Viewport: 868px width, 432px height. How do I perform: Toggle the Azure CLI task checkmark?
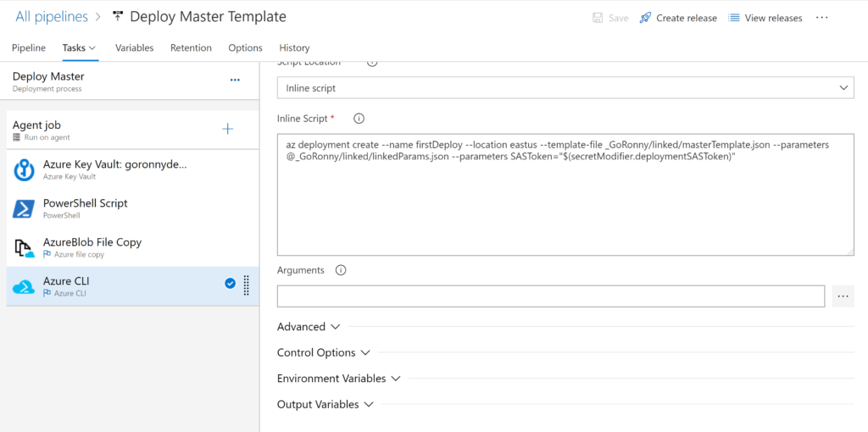231,284
